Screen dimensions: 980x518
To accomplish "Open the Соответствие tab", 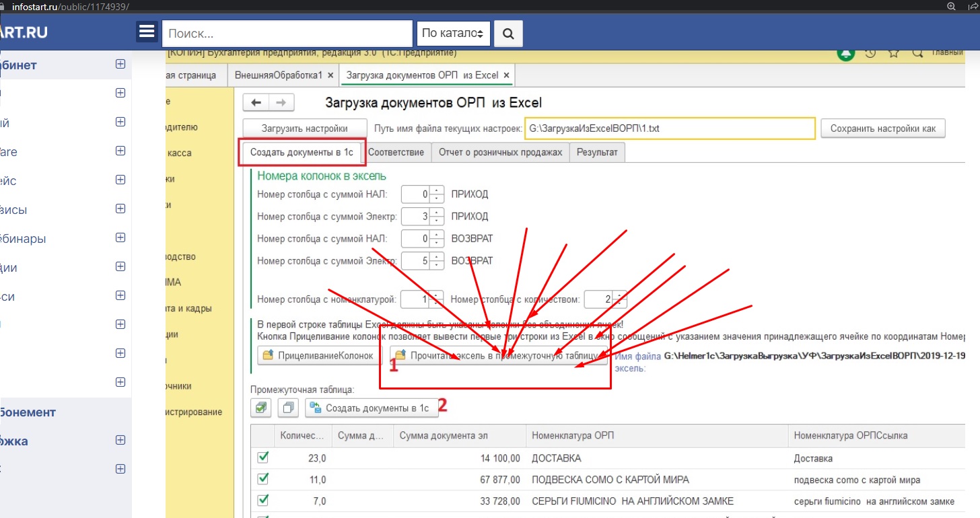I will [x=396, y=152].
